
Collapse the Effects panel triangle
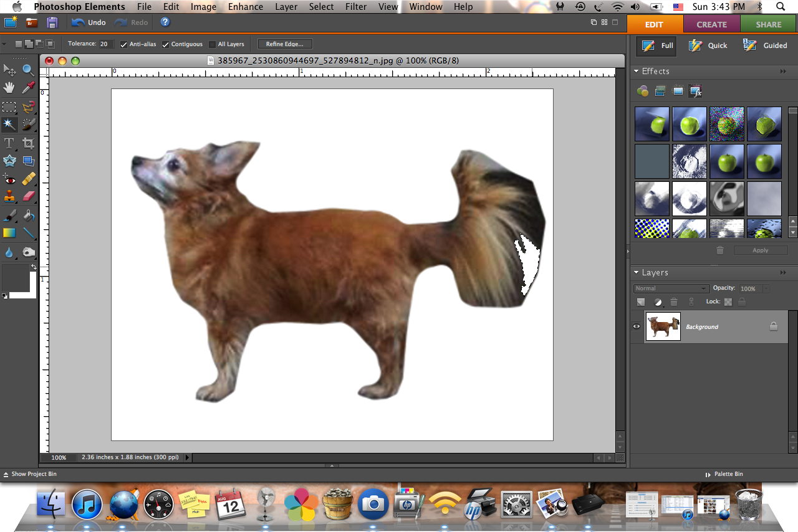point(636,72)
